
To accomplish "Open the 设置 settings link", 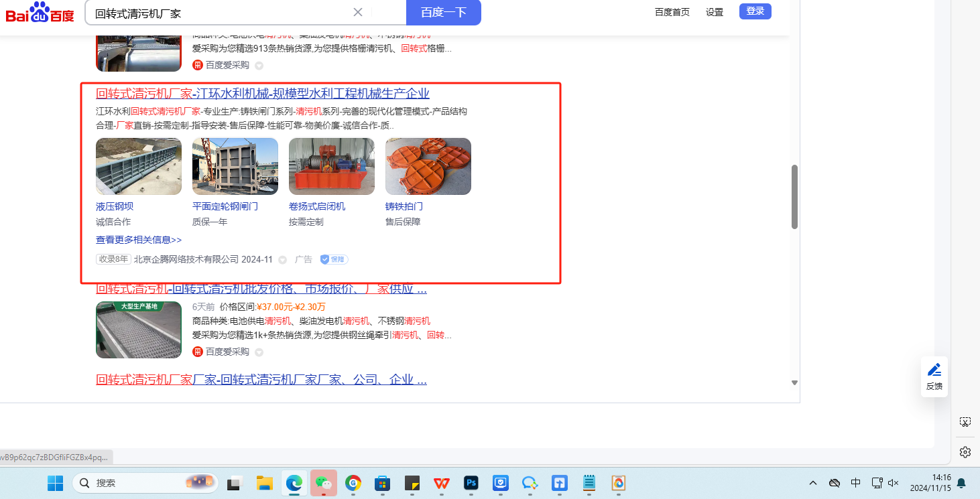I will pos(715,12).
